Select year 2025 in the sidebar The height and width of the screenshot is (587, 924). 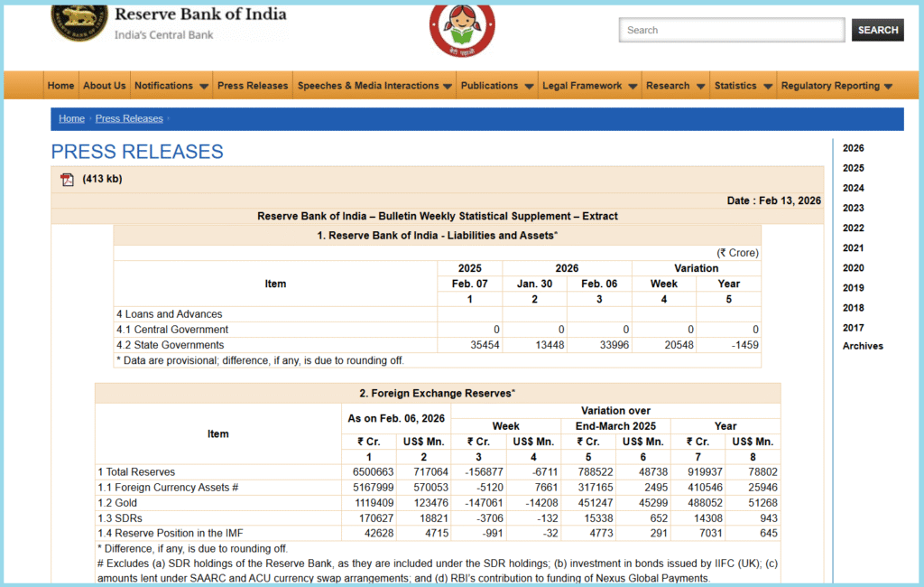[853, 168]
